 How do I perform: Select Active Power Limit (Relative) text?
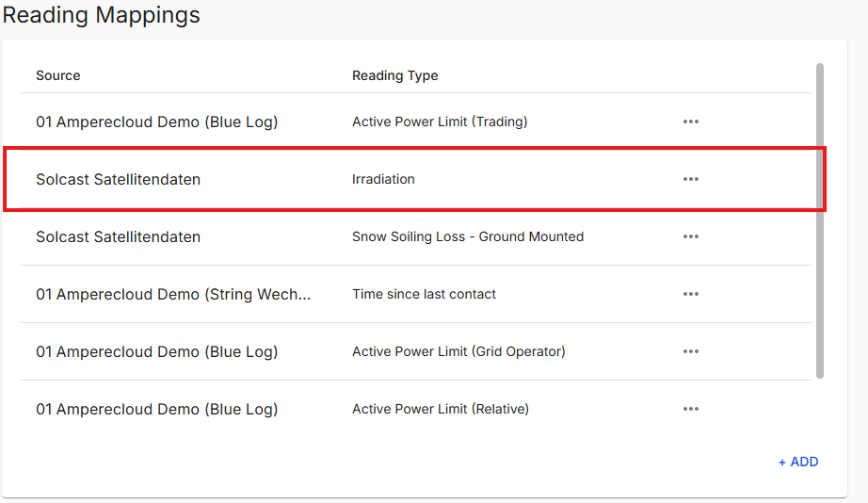point(441,409)
